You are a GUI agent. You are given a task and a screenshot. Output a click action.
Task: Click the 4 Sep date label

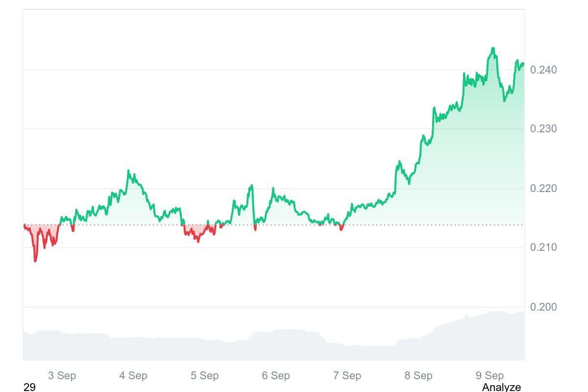pos(133,375)
